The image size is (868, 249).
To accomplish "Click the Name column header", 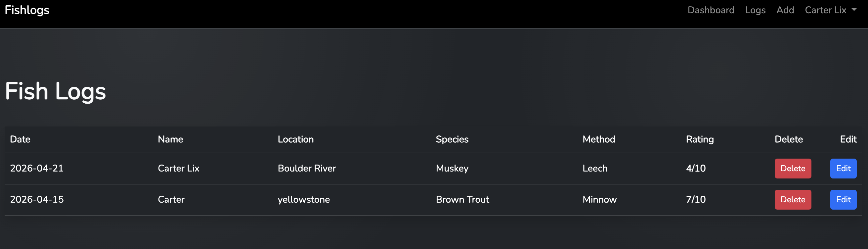I will tap(170, 139).
